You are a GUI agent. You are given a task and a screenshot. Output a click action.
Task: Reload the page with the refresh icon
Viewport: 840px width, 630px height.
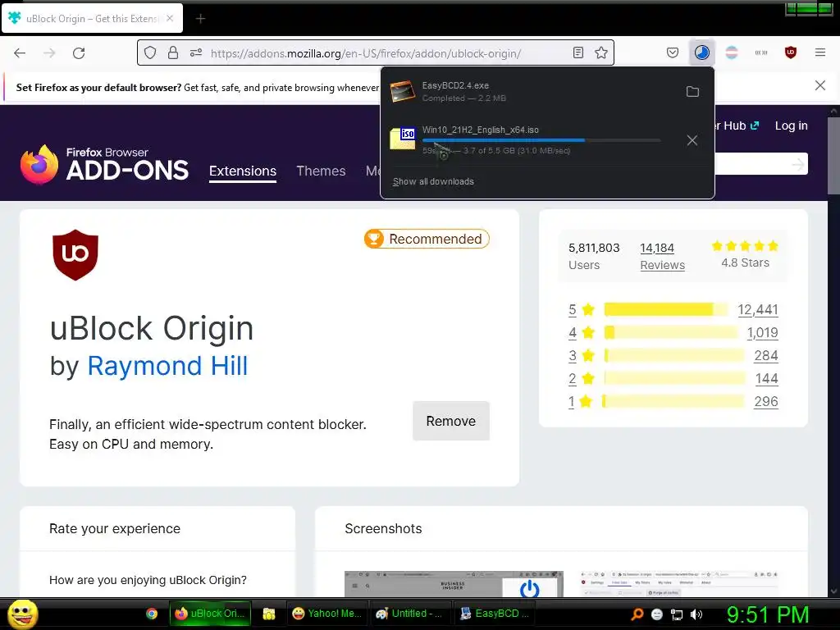79,52
